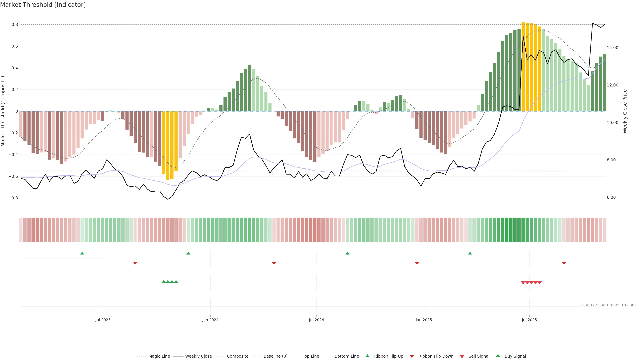This screenshot has height=362, width=644.
Task: Hide the Composite series via legend
Action: pyautogui.click(x=237, y=356)
